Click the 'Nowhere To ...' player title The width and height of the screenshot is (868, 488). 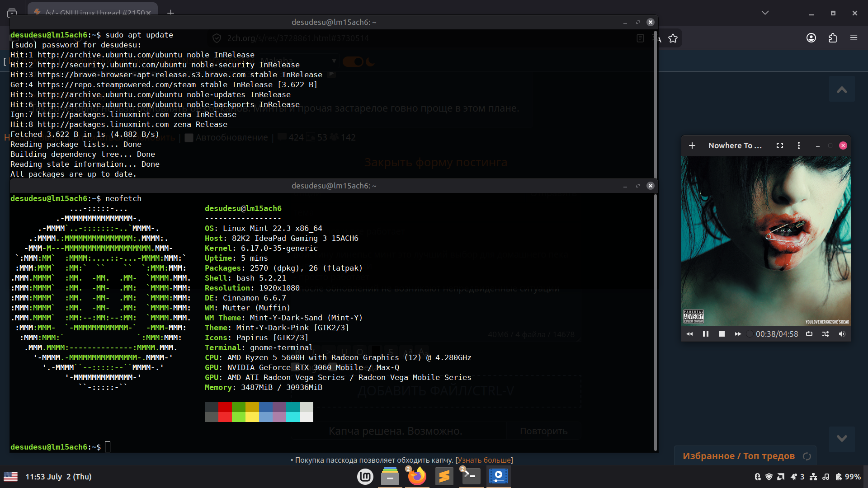(735, 145)
